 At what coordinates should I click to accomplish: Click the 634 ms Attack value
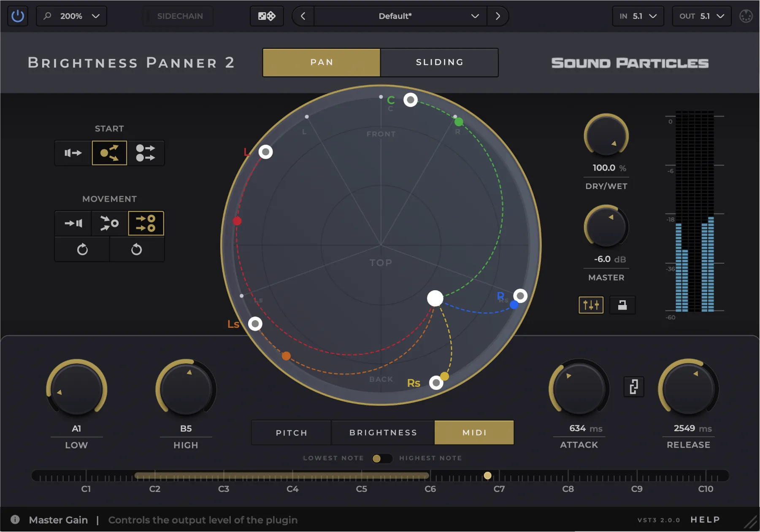point(586,429)
